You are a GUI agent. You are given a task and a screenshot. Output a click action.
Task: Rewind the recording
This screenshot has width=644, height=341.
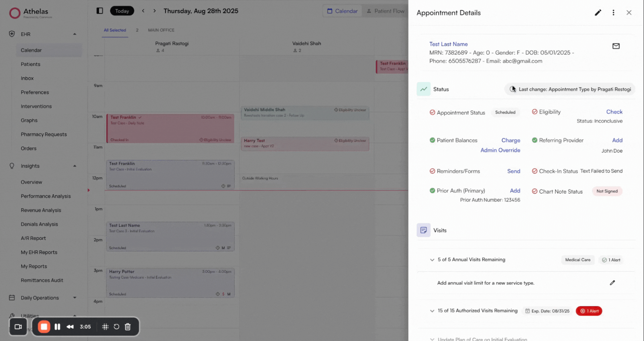(x=70, y=327)
